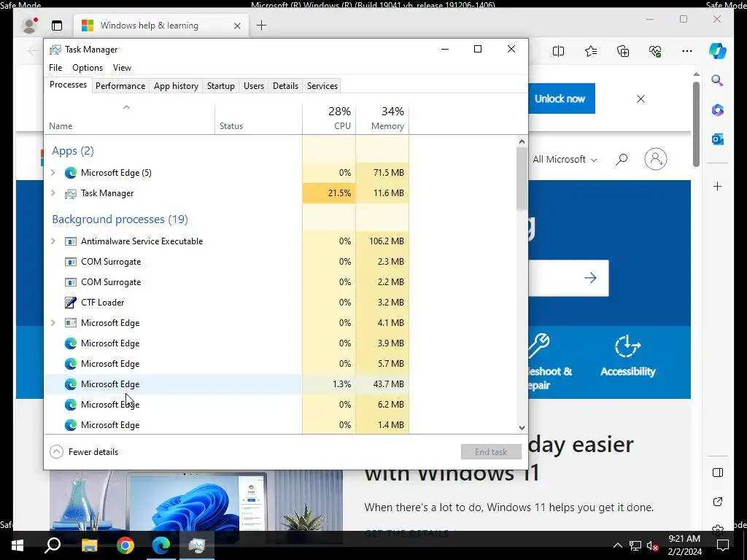Open Microsoft 365 sidebar icon

coord(718,110)
